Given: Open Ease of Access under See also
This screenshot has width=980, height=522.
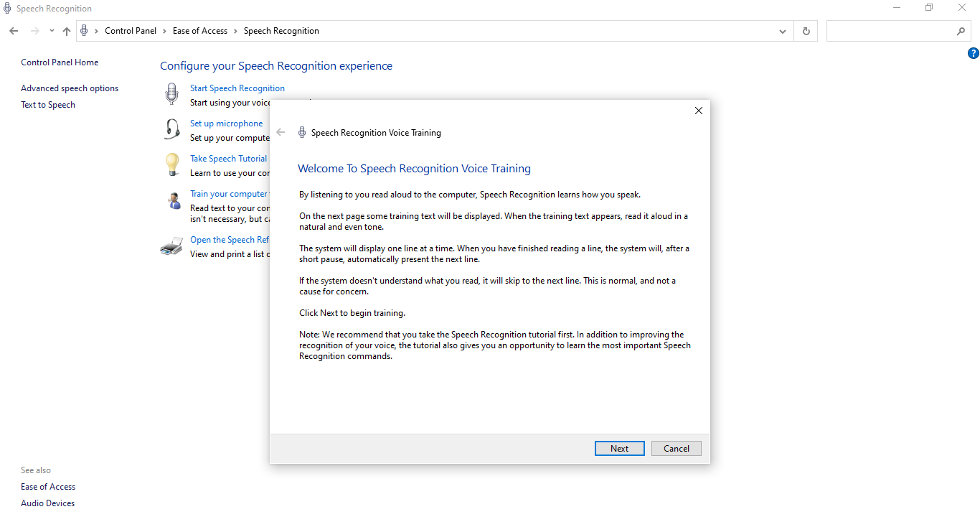Looking at the screenshot, I should [x=48, y=487].
